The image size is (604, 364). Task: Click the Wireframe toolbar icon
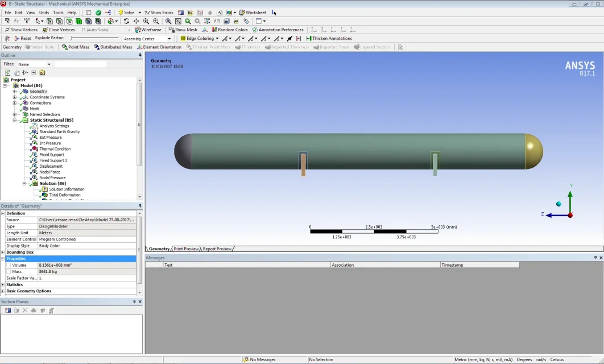[x=148, y=30]
